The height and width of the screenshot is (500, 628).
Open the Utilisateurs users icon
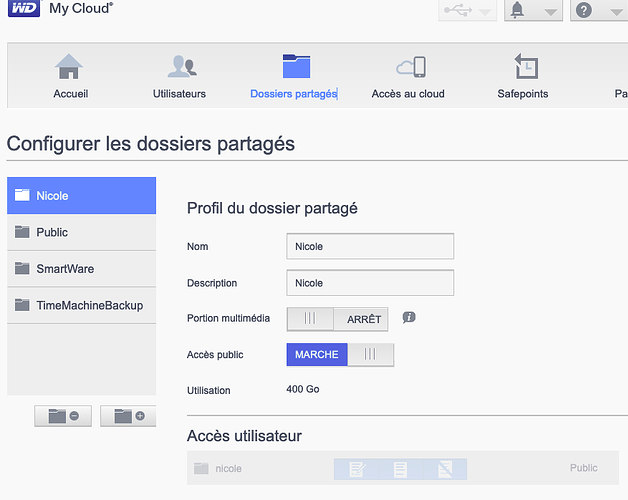point(182,67)
